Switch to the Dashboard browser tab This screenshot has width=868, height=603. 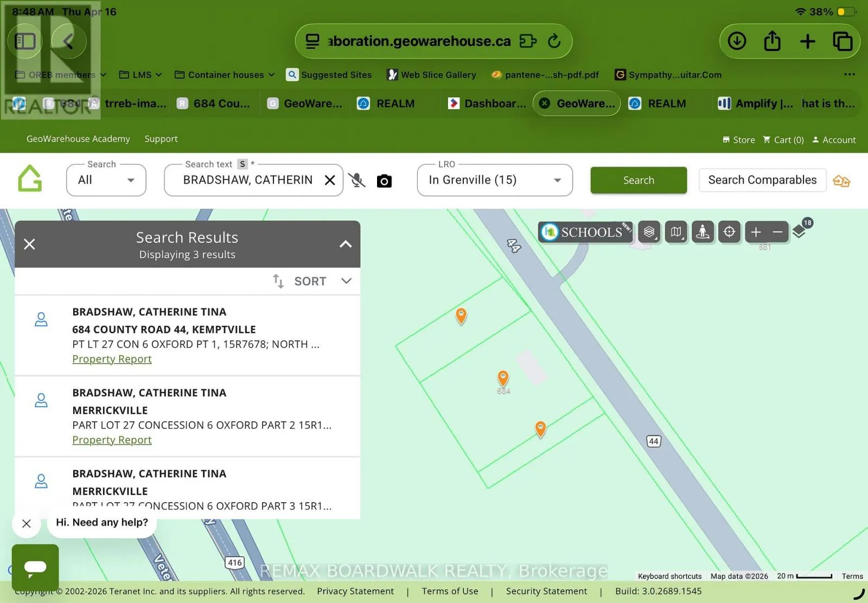pos(487,104)
